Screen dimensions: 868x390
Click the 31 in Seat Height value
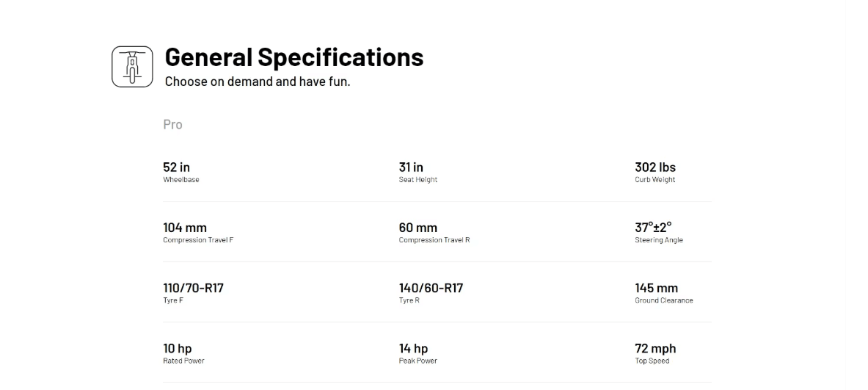pos(411,167)
